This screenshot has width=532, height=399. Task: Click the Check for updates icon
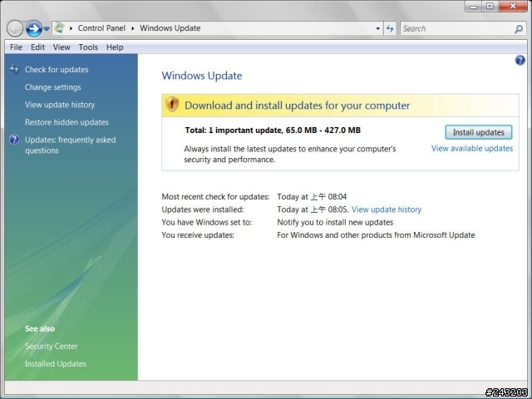coord(14,69)
